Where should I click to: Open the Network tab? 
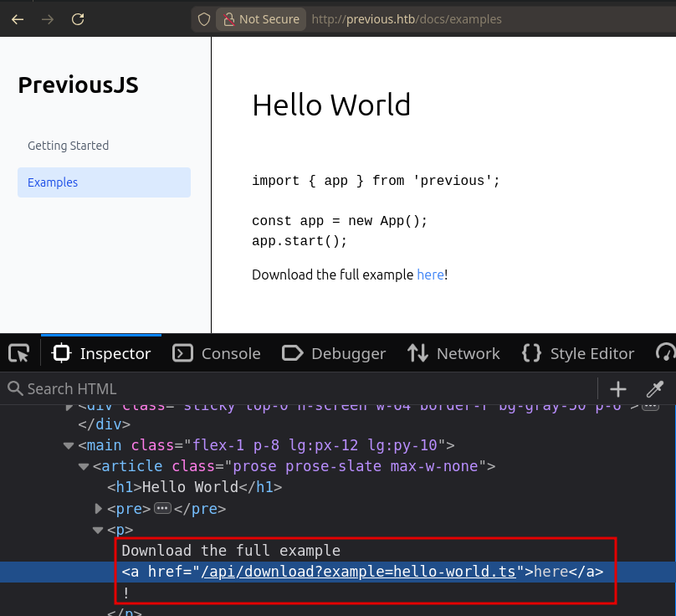(453, 353)
